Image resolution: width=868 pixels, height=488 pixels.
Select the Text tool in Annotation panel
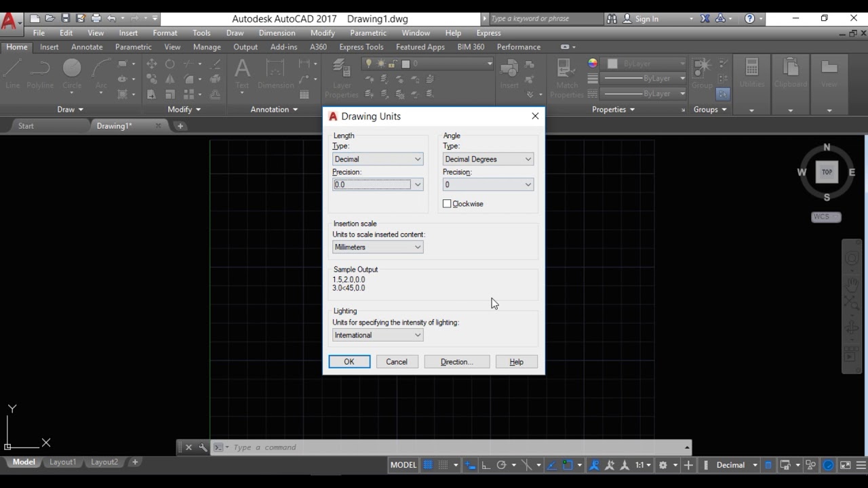click(242, 74)
